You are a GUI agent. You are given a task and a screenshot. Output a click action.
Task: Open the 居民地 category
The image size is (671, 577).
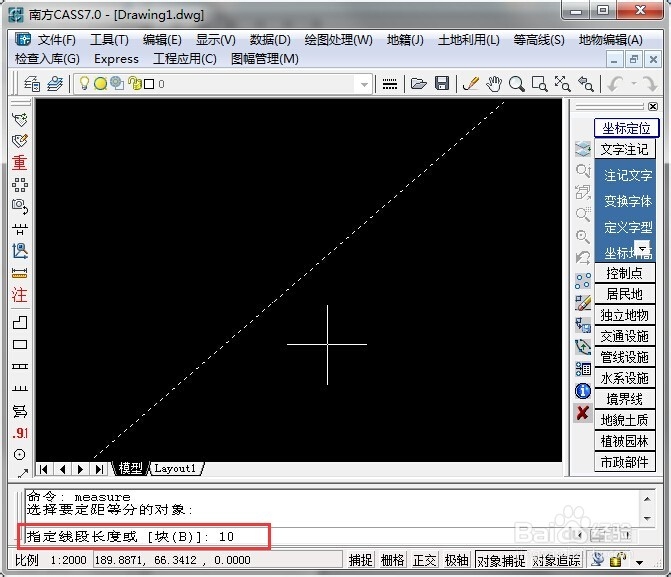click(x=624, y=294)
